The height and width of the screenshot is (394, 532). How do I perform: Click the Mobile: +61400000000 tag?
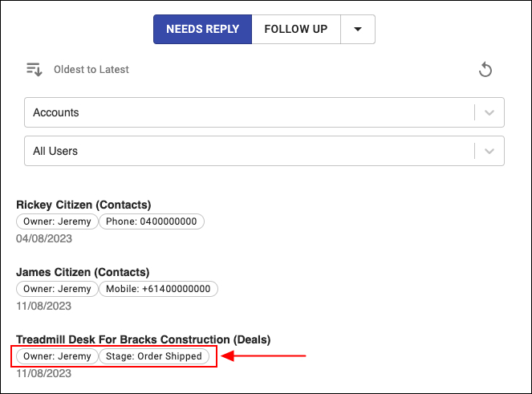click(x=158, y=289)
